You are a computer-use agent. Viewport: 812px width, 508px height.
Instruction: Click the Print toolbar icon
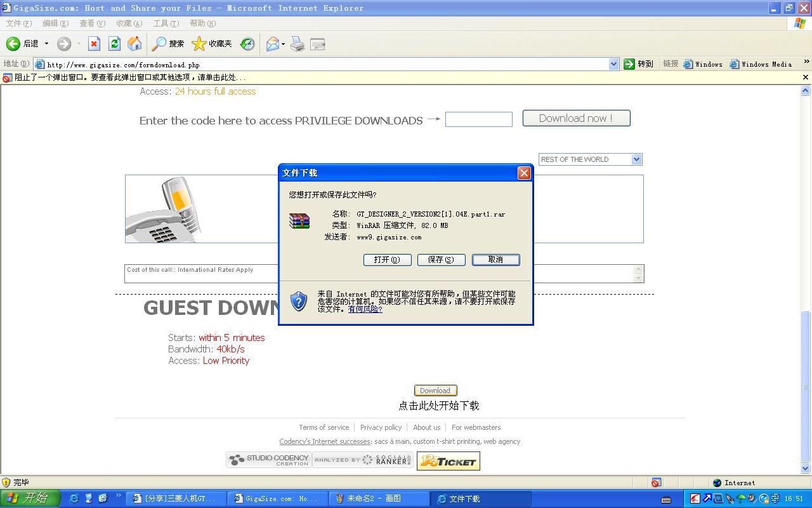pyautogui.click(x=298, y=44)
